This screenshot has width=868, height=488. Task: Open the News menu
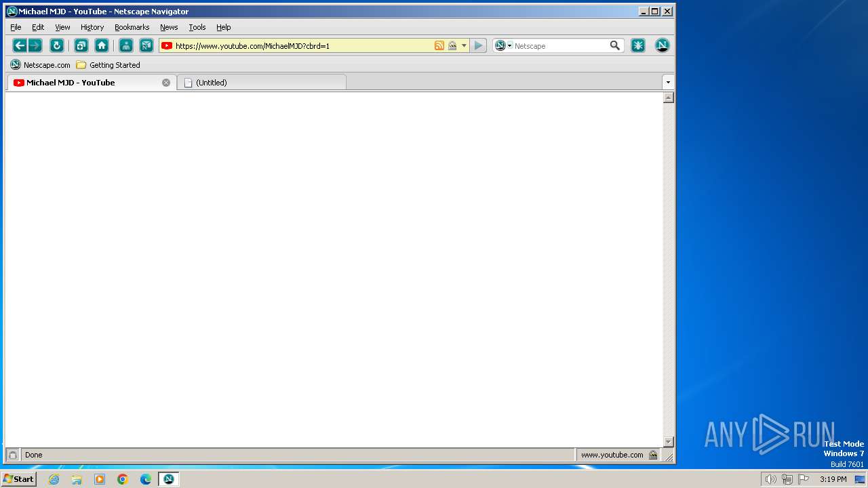click(x=169, y=27)
